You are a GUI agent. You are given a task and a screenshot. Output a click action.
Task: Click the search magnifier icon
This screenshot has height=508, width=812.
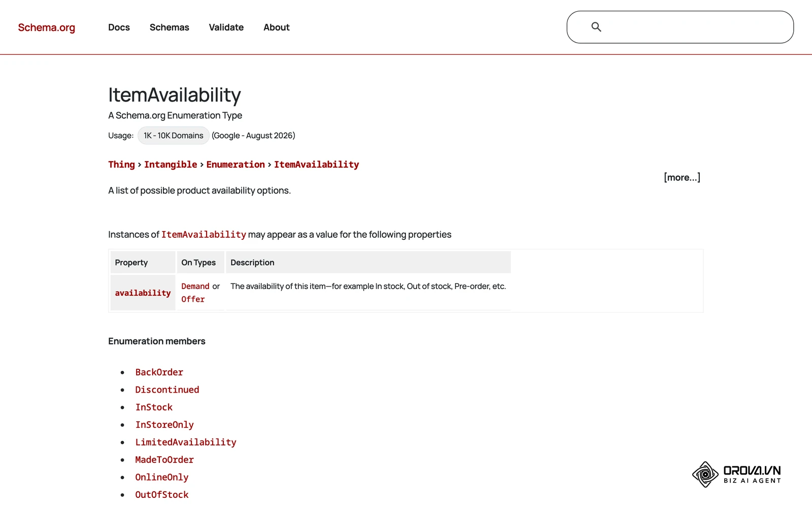[x=596, y=27]
